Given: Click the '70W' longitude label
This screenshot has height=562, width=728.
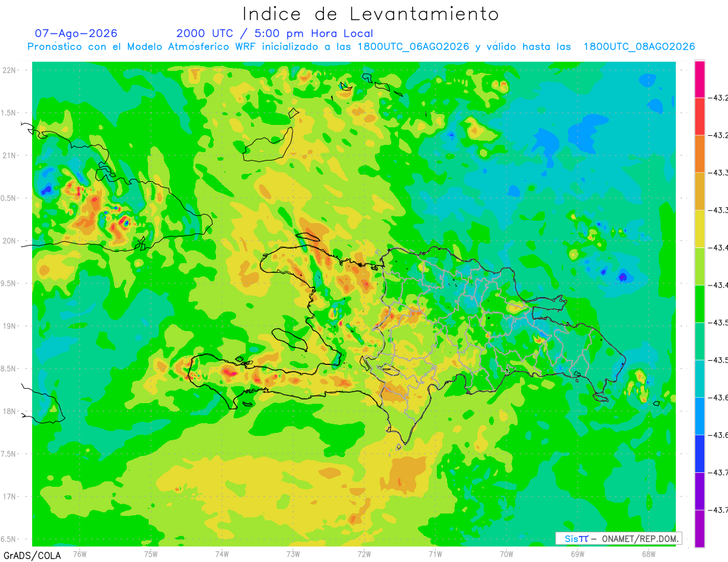Looking at the screenshot, I should tap(506, 553).
